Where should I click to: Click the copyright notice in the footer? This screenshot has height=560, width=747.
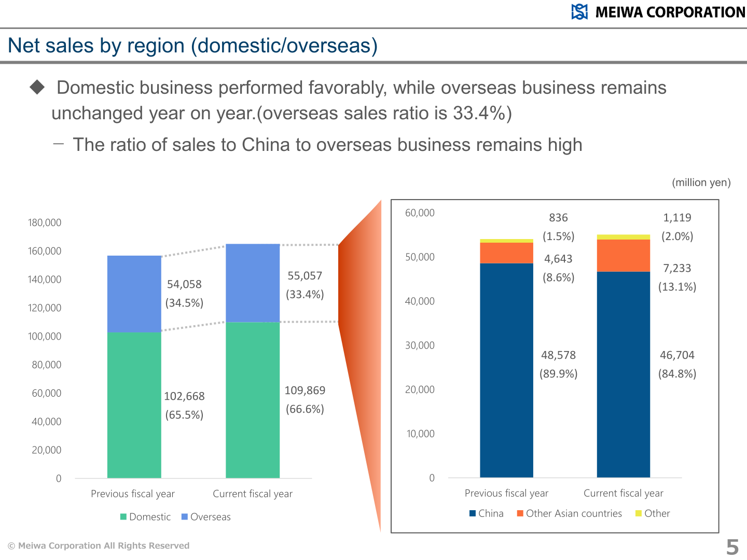point(99,545)
